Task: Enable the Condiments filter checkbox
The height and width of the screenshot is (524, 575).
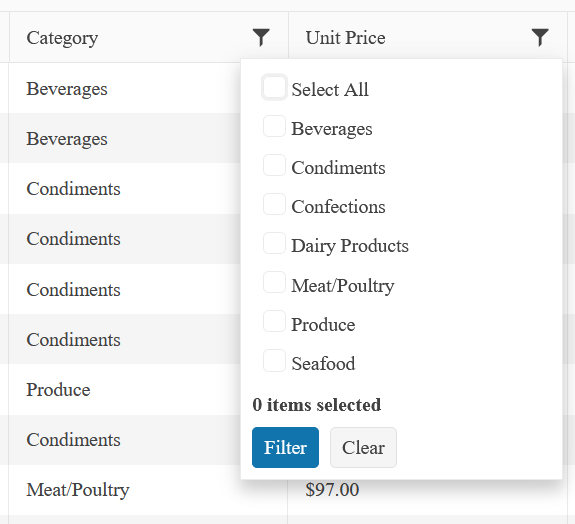Action: (274, 165)
